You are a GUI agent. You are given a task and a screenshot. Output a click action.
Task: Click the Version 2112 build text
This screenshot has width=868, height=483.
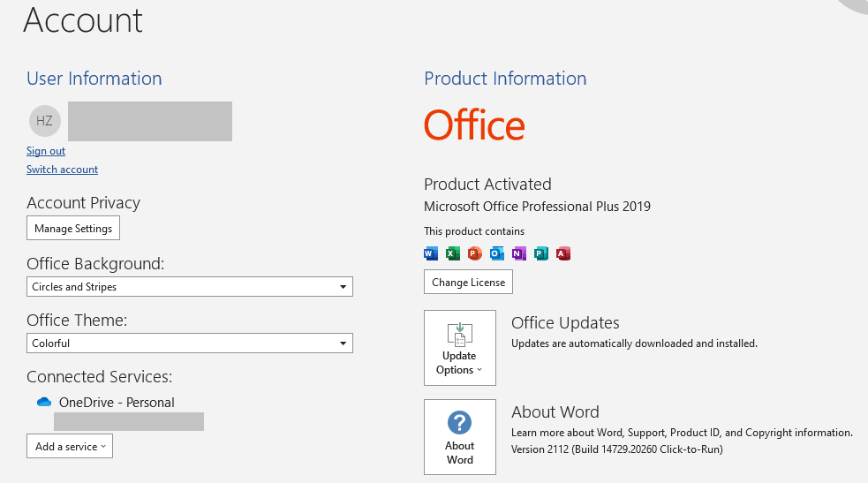pyautogui.click(x=617, y=449)
